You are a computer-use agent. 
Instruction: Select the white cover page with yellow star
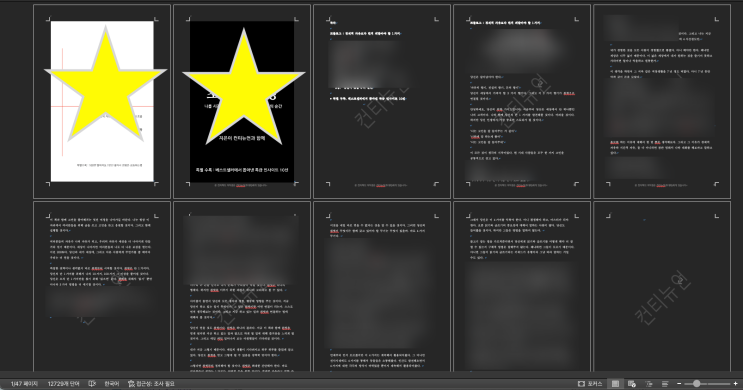point(102,101)
